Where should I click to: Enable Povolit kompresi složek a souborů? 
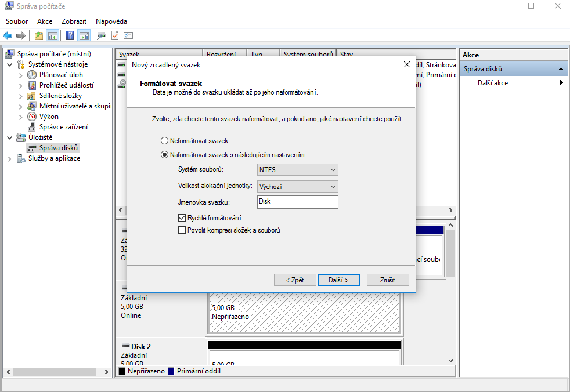pos(182,230)
